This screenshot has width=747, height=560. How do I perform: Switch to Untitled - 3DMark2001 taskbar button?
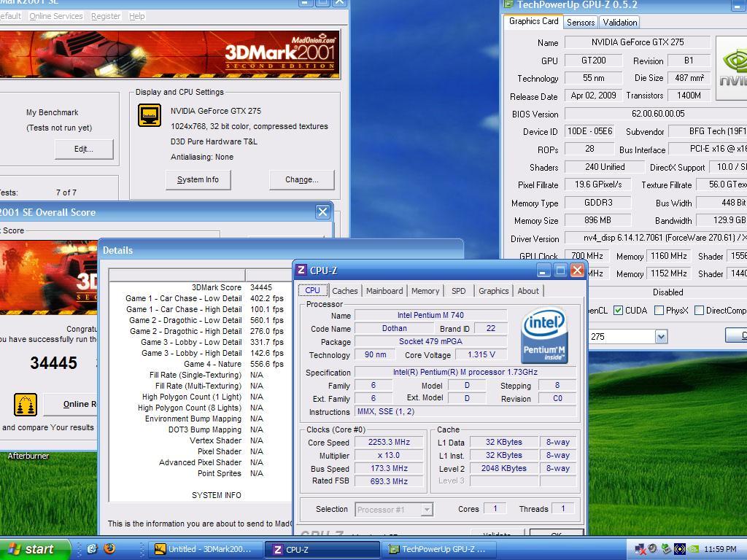(x=206, y=550)
